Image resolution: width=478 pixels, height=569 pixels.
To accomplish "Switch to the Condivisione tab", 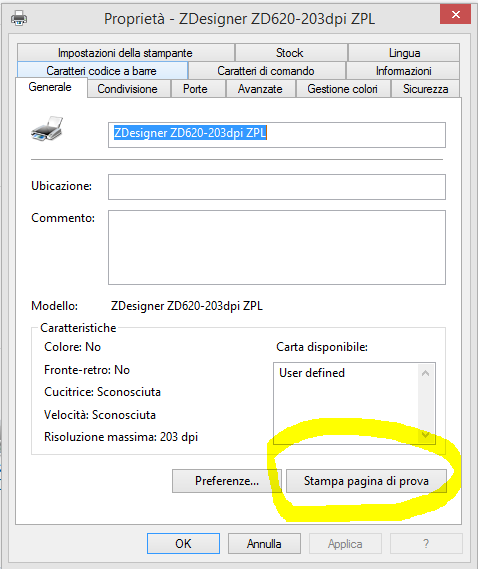I will click(128, 89).
